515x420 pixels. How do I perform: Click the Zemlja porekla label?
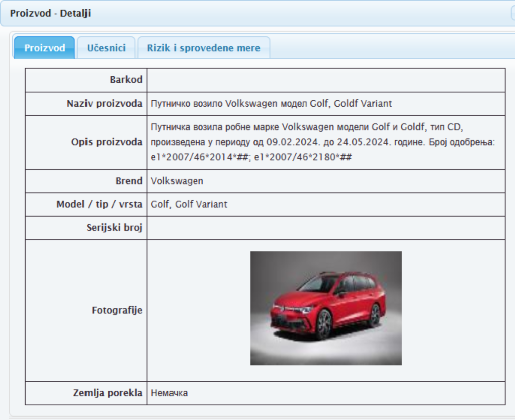tap(108, 393)
